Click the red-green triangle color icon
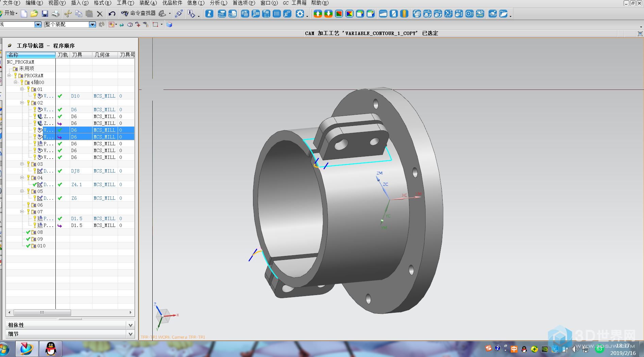The width and height of the screenshot is (644, 357). [339, 14]
